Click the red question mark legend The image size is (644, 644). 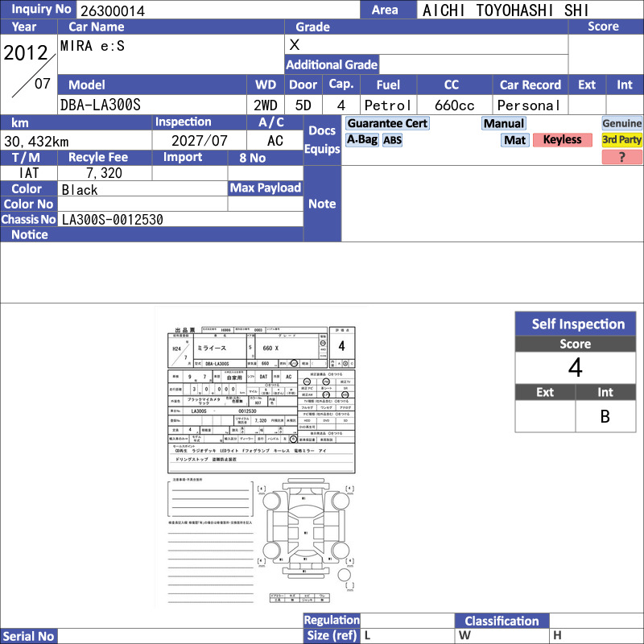coord(621,157)
